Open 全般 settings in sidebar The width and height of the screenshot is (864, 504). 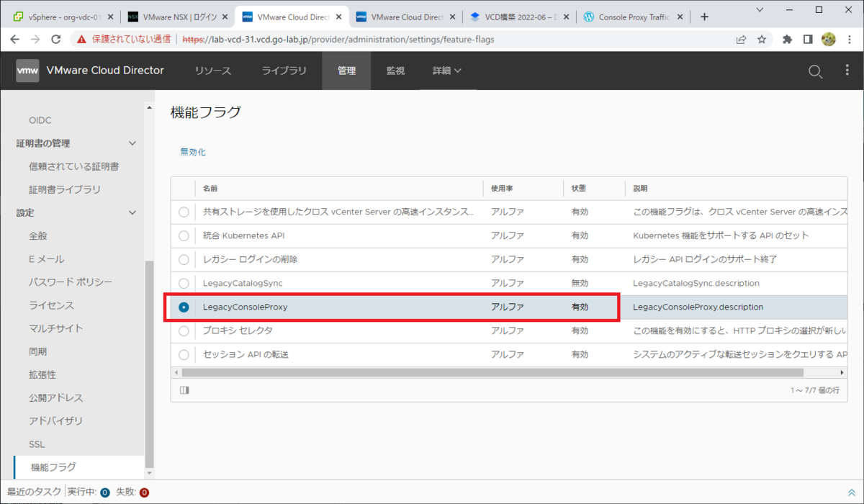pos(37,235)
